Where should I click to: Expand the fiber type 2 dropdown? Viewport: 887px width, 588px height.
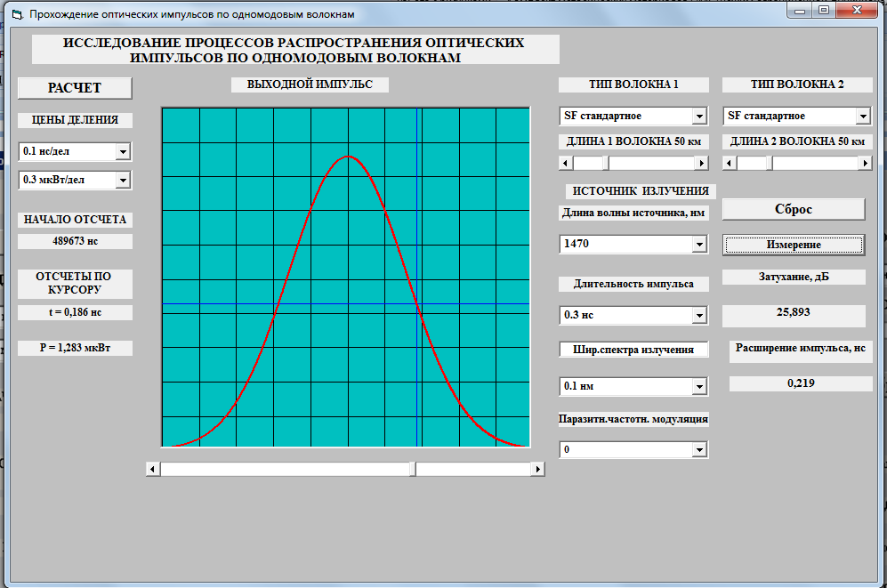coord(863,116)
